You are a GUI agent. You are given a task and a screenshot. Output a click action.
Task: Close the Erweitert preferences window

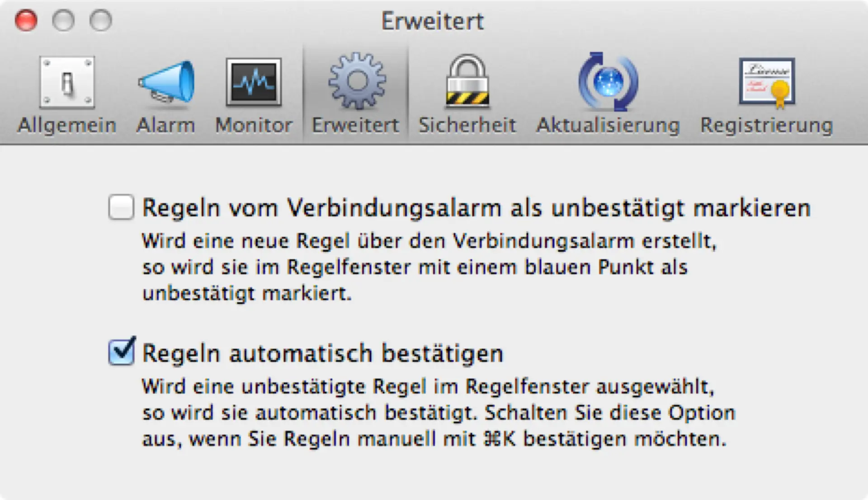coord(26,20)
